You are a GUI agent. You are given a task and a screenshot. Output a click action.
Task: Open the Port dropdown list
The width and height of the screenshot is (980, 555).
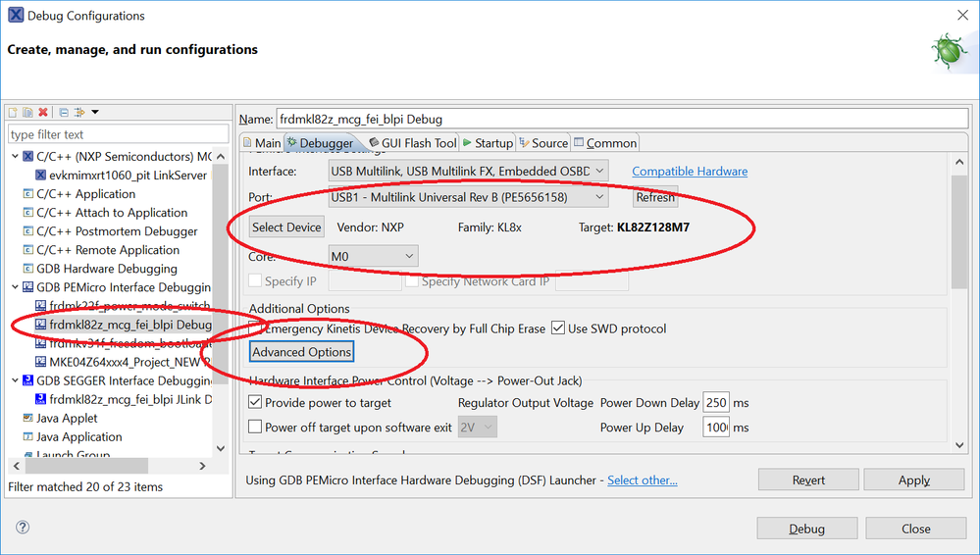click(468, 197)
